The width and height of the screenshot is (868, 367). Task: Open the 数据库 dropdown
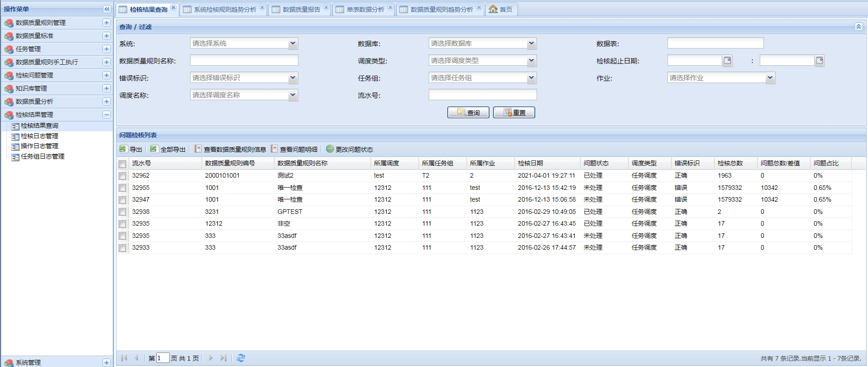pyautogui.click(x=532, y=43)
